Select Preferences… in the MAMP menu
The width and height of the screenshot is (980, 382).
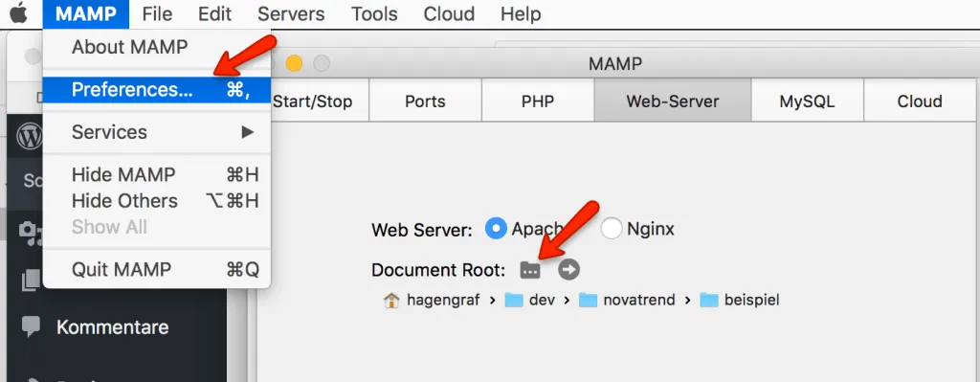coord(157,90)
